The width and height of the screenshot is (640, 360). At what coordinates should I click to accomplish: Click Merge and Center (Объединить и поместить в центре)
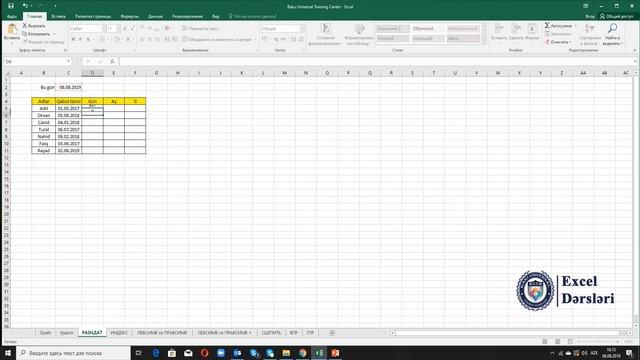[217, 39]
